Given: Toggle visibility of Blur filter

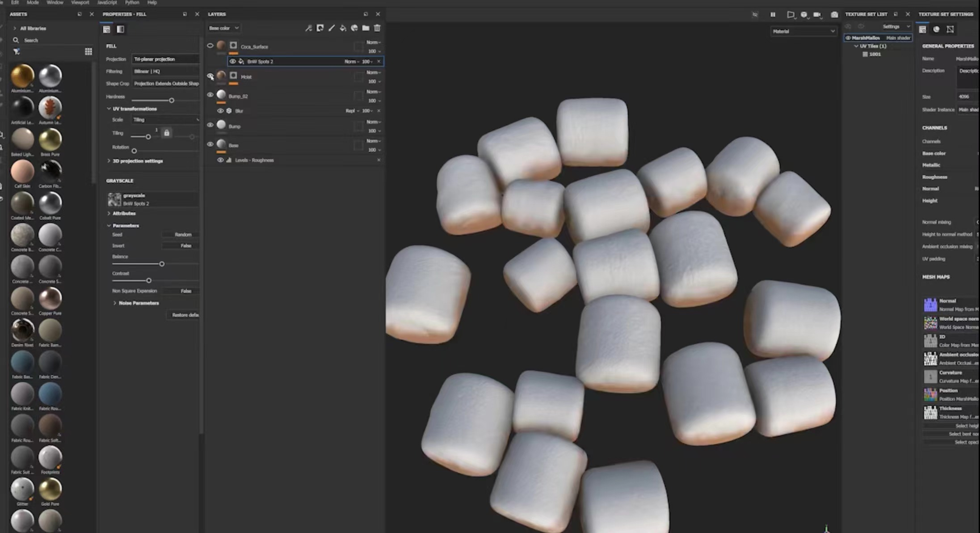Looking at the screenshot, I should (220, 111).
